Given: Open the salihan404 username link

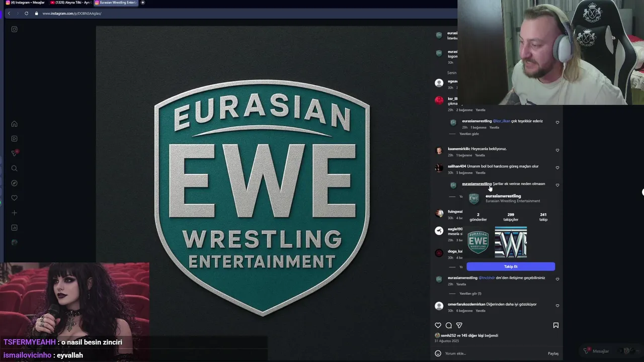Looking at the screenshot, I should click(457, 166).
